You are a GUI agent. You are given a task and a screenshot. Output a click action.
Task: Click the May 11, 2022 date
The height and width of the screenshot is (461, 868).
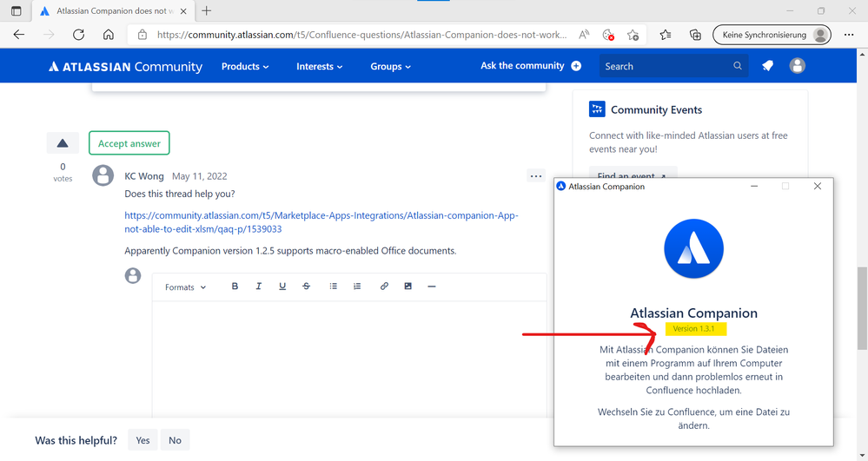click(x=199, y=176)
